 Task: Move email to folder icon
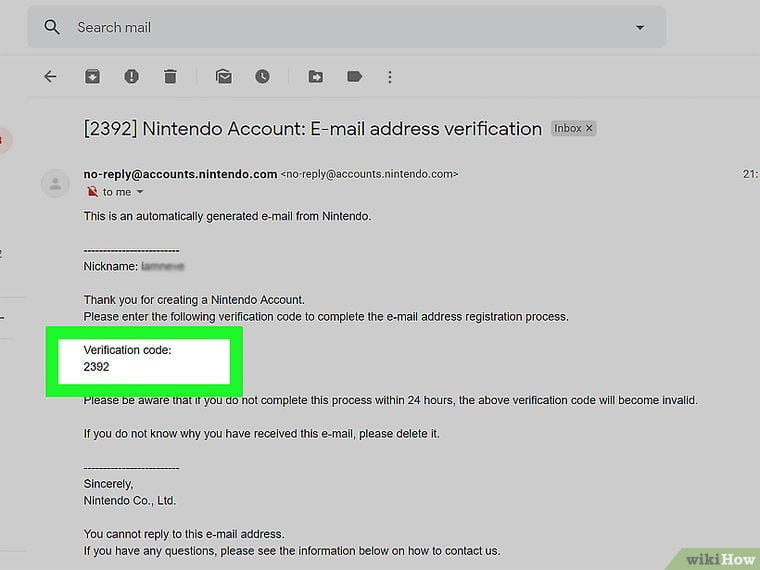pyautogui.click(x=316, y=77)
